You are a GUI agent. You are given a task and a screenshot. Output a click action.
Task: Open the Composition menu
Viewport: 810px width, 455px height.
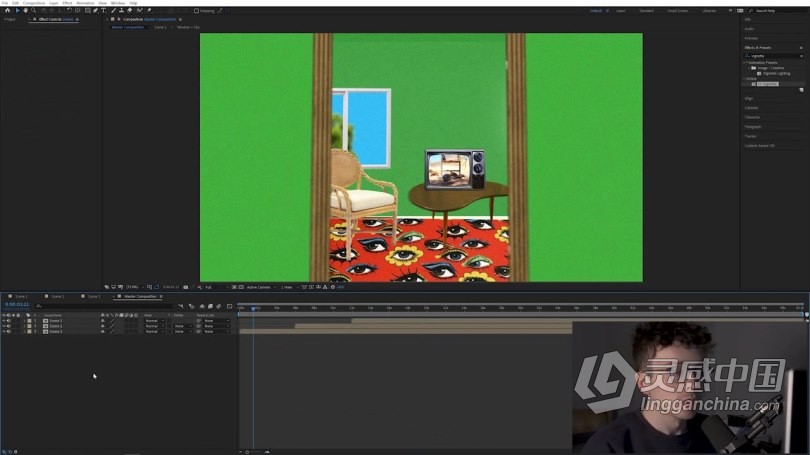[x=34, y=3]
